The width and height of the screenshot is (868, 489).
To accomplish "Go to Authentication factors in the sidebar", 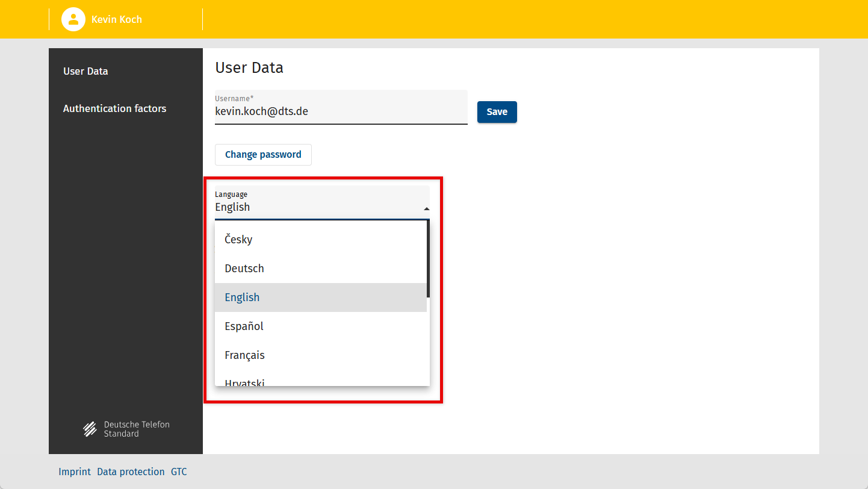I will (114, 108).
